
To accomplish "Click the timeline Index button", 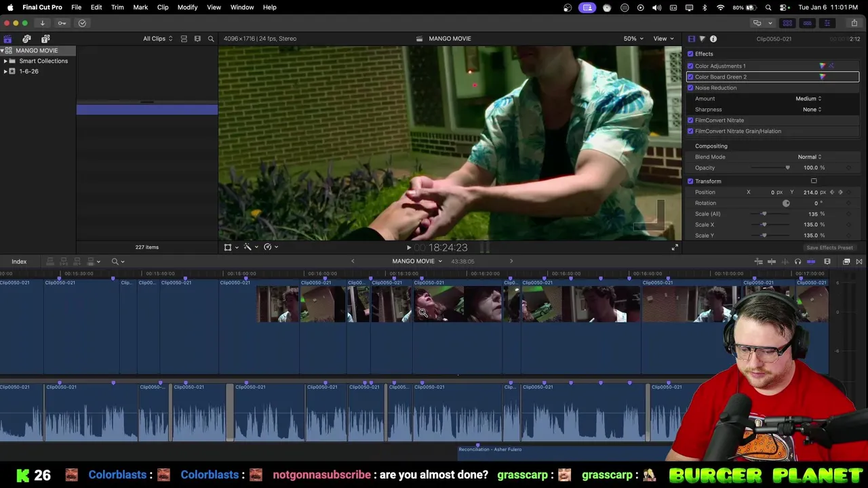I will 19,262.
